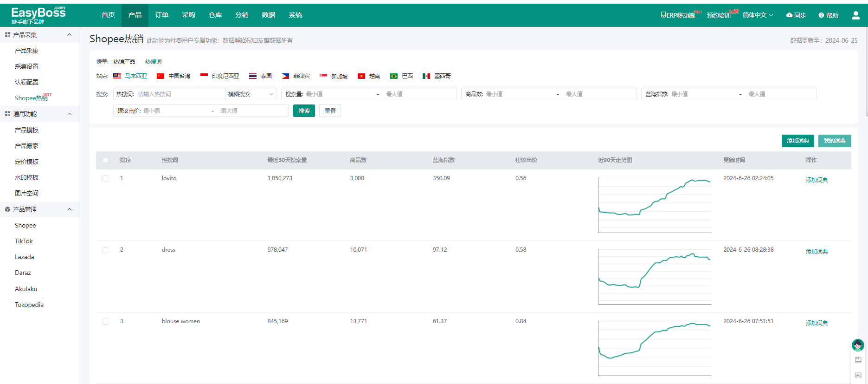
Task: Open Shopee热销 sidebar item
Action: tap(31, 98)
